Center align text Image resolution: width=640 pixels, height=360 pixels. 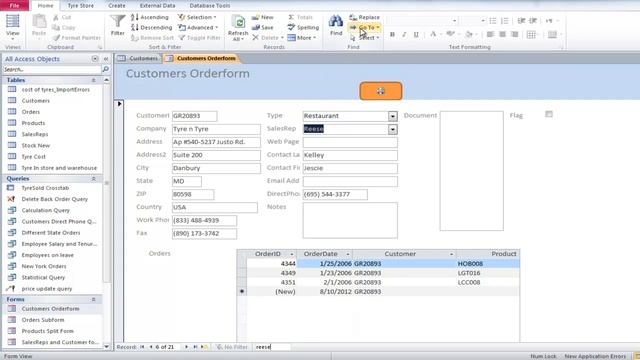click(x=502, y=34)
